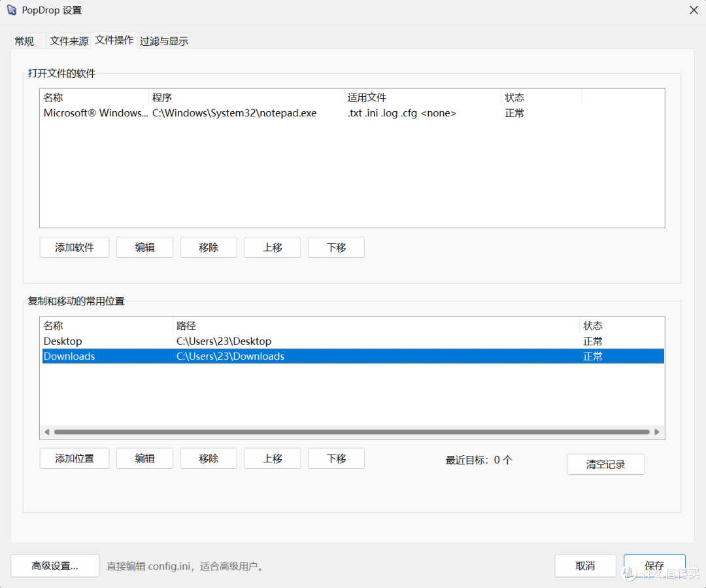Image resolution: width=706 pixels, height=588 pixels.
Task: Click the 正常 status of notepad row
Action: (514, 113)
